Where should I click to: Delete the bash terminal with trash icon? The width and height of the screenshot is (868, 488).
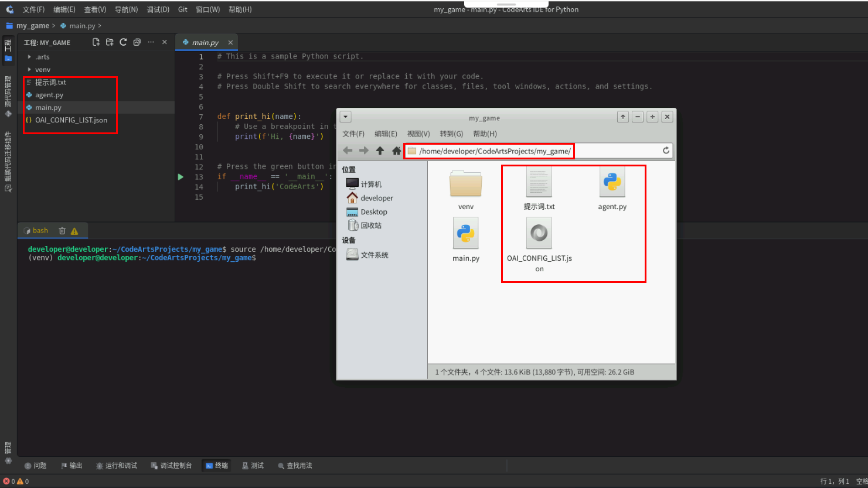click(x=62, y=231)
